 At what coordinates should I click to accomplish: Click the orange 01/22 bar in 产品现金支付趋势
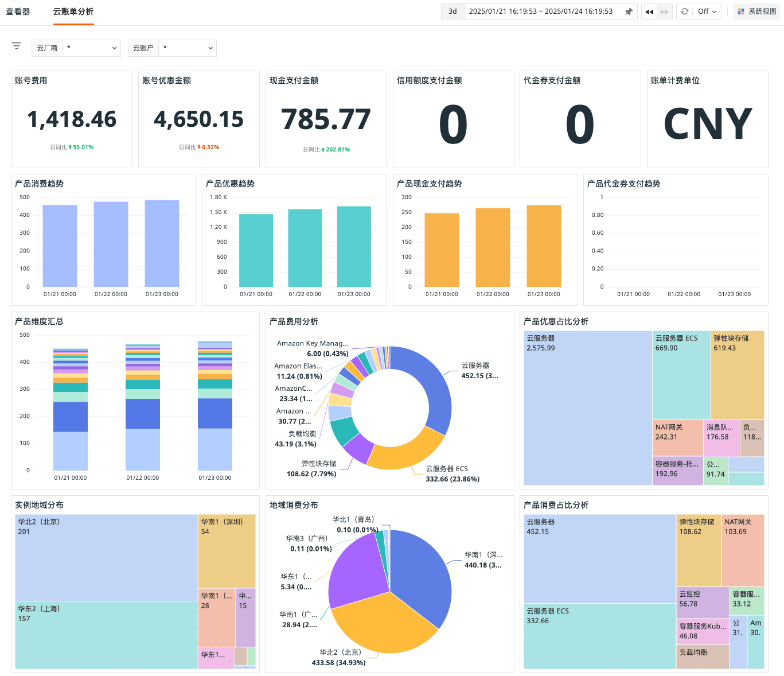click(493, 247)
